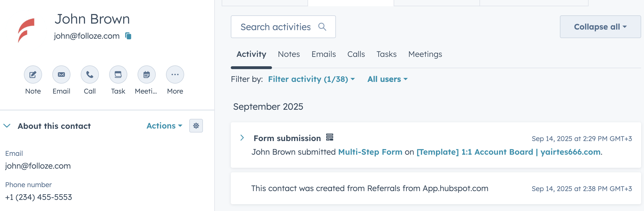Open the Multi-Step Form link

coord(370,152)
